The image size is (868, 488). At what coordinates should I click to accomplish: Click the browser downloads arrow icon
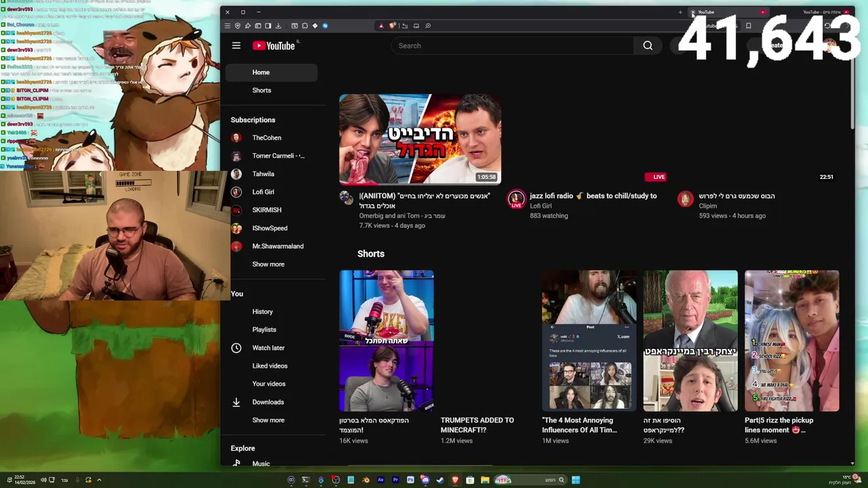278,26
